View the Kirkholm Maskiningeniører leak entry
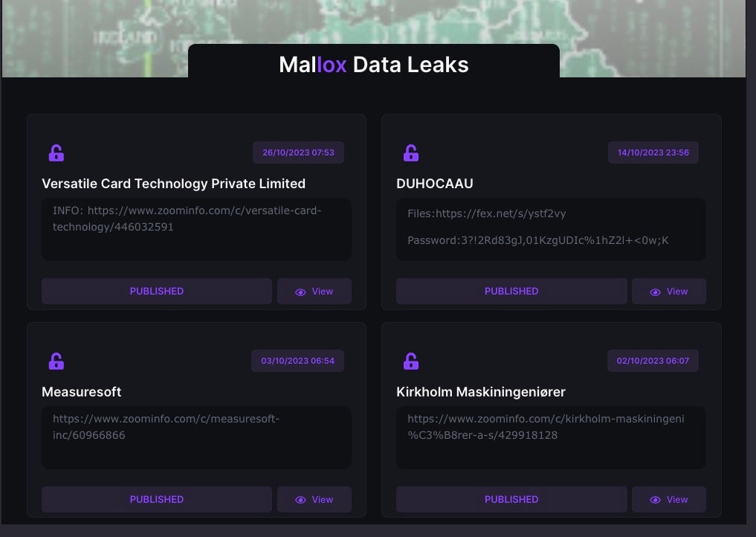 pyautogui.click(x=668, y=500)
